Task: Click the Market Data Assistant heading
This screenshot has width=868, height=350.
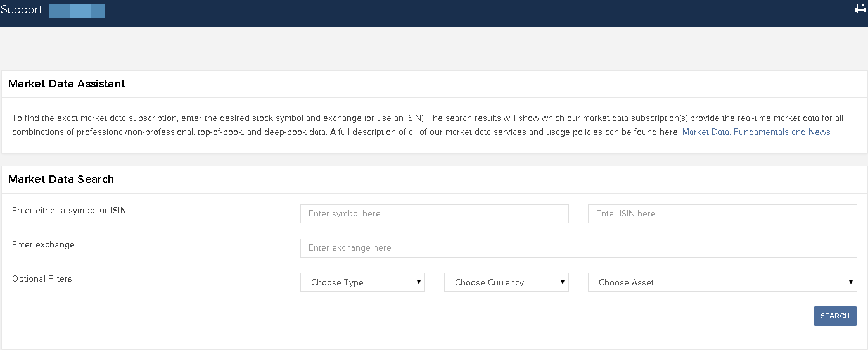Action: click(x=67, y=84)
